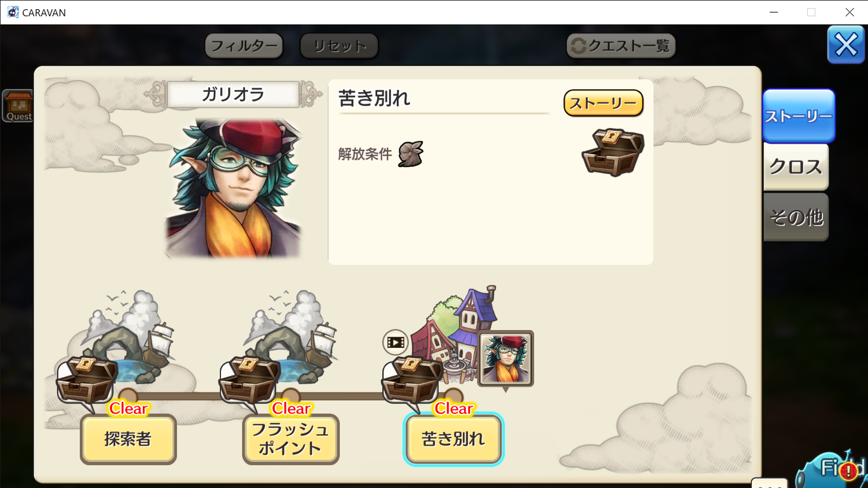Close the panel with blue X button

click(x=845, y=45)
